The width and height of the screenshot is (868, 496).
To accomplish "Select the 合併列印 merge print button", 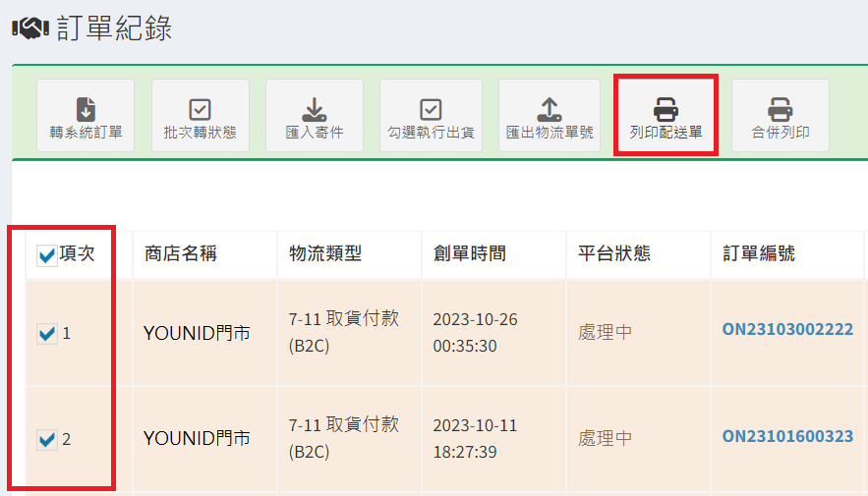I will pos(781,116).
